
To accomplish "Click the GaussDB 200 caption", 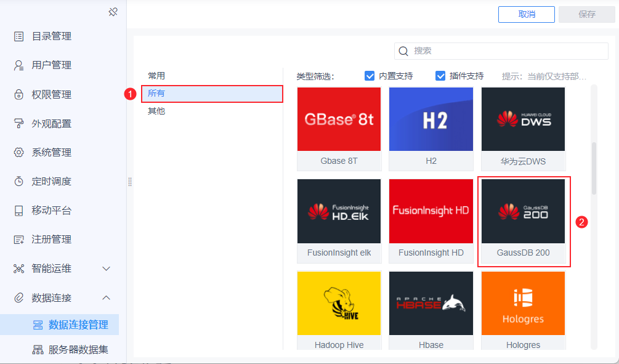I will [x=523, y=253].
